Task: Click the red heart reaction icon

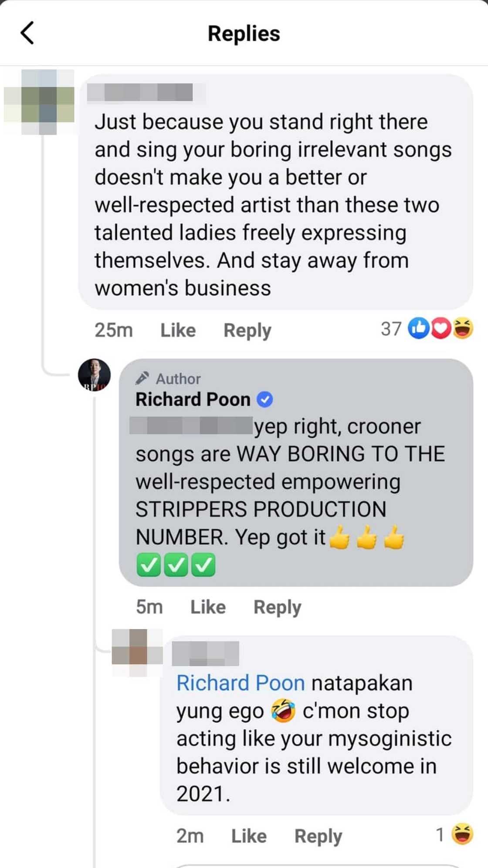Action: click(x=441, y=329)
